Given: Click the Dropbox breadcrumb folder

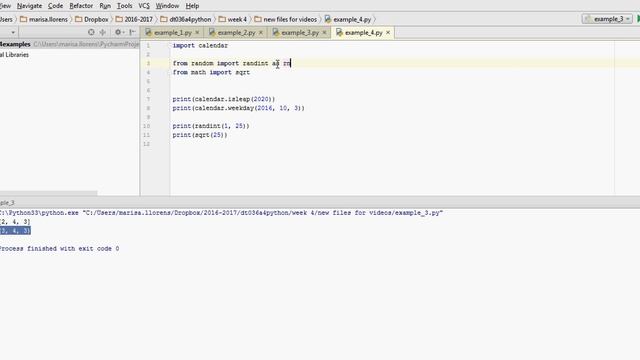Looking at the screenshot, I should click(92, 19).
